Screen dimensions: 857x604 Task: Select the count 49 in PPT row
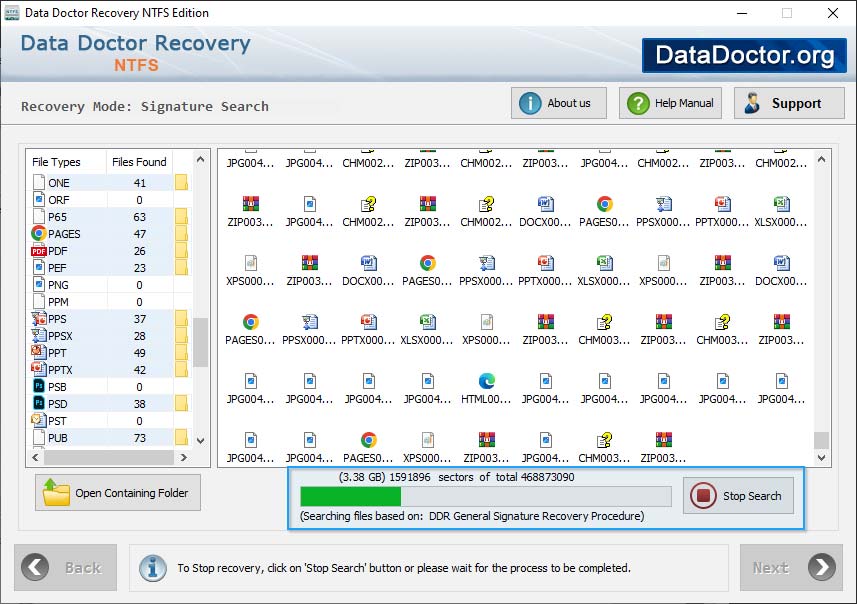[x=140, y=353]
